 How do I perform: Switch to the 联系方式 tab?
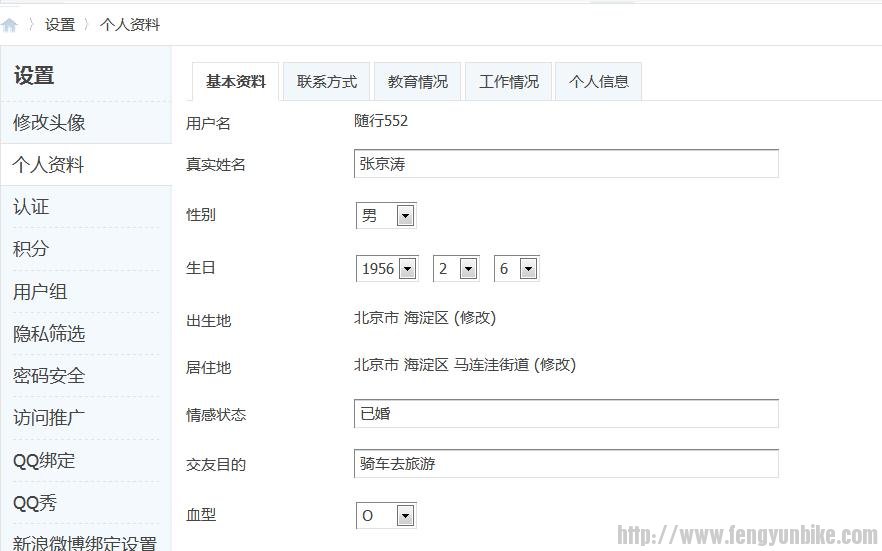(327, 82)
